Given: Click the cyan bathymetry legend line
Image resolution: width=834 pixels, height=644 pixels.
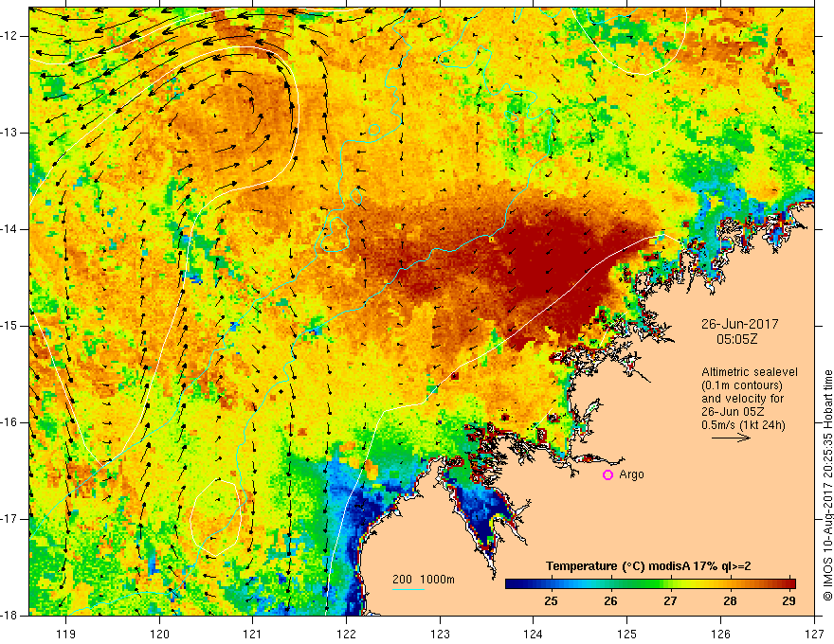Looking at the screenshot, I should pos(408,589).
